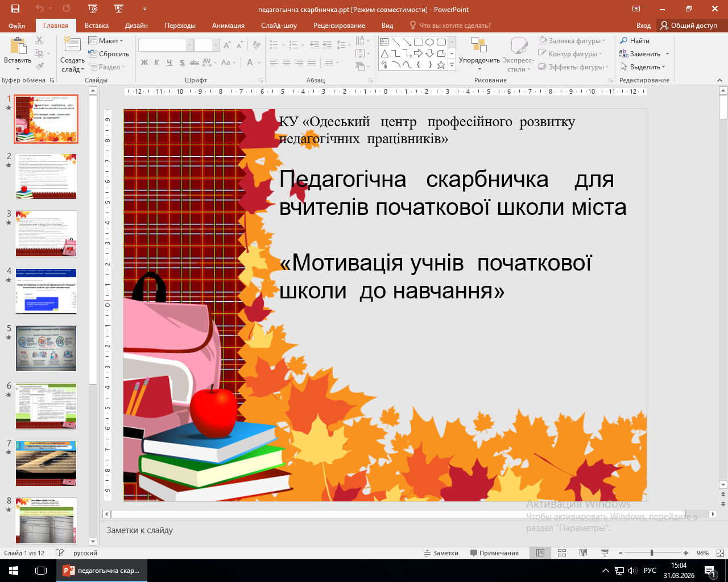Viewport: 728px width, 582px height.
Task: Switch to the Анимация tab
Action: point(228,26)
